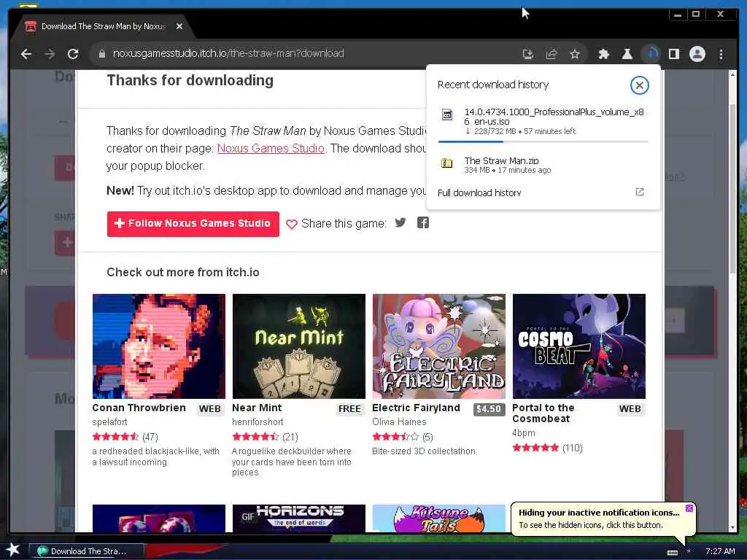Reload the page with the refresh icon
The width and height of the screenshot is (747, 560).
tap(73, 54)
